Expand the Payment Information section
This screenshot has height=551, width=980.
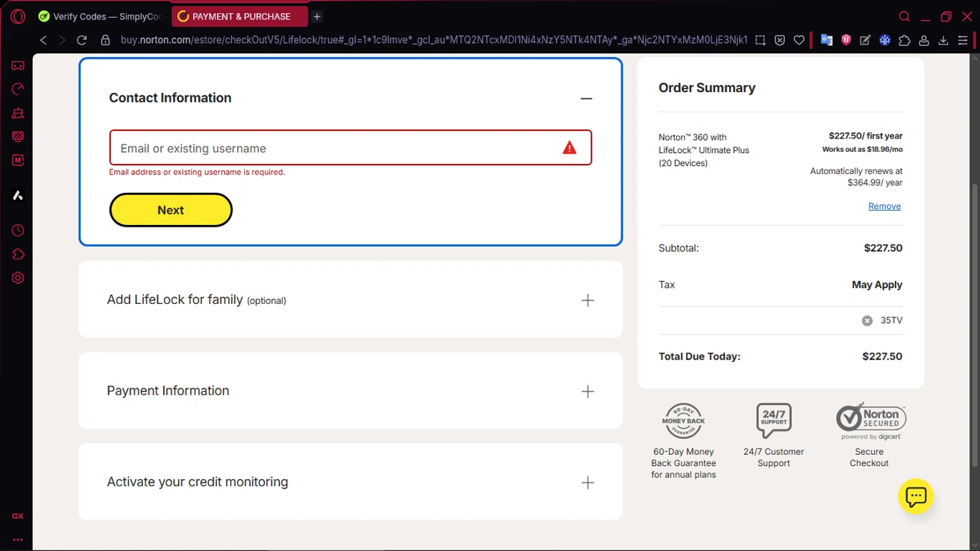tap(587, 392)
